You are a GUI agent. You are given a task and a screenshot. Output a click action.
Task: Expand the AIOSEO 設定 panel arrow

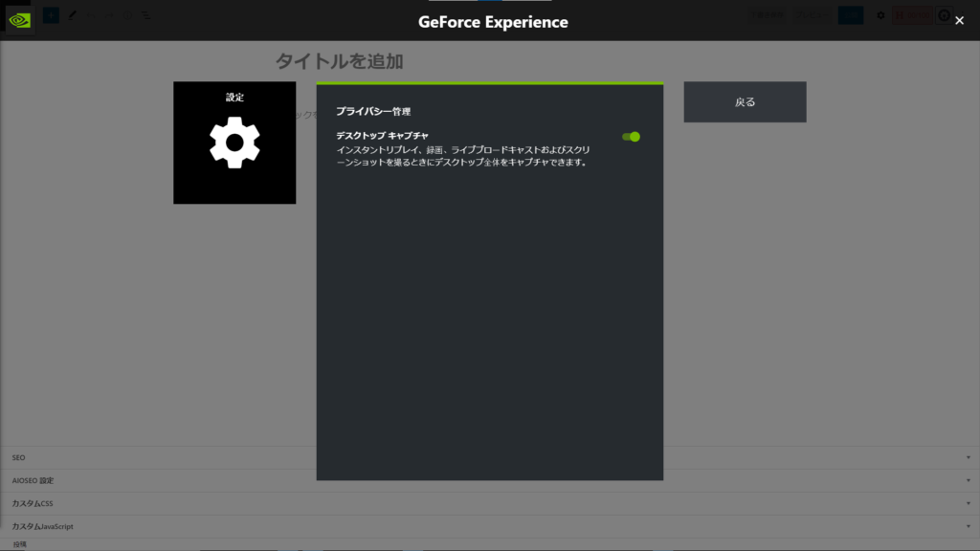tap(969, 480)
